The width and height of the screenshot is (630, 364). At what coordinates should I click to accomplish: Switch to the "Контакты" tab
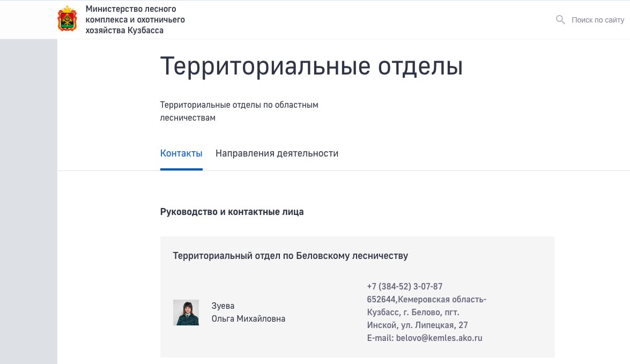181,153
